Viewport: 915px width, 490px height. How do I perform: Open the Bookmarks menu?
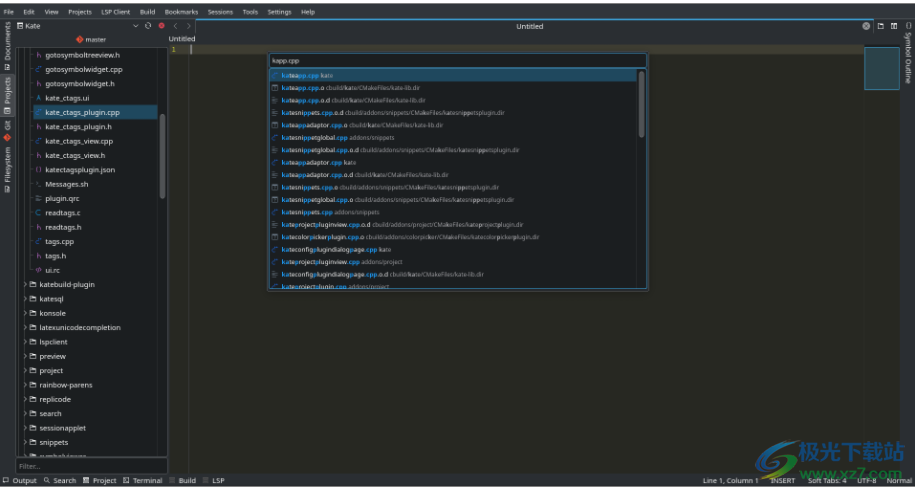181,12
